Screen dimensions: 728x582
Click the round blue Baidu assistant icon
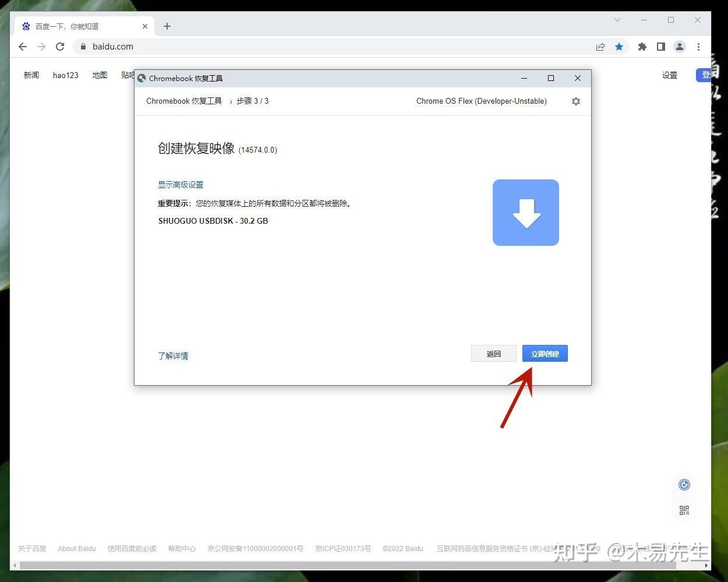[x=684, y=485]
